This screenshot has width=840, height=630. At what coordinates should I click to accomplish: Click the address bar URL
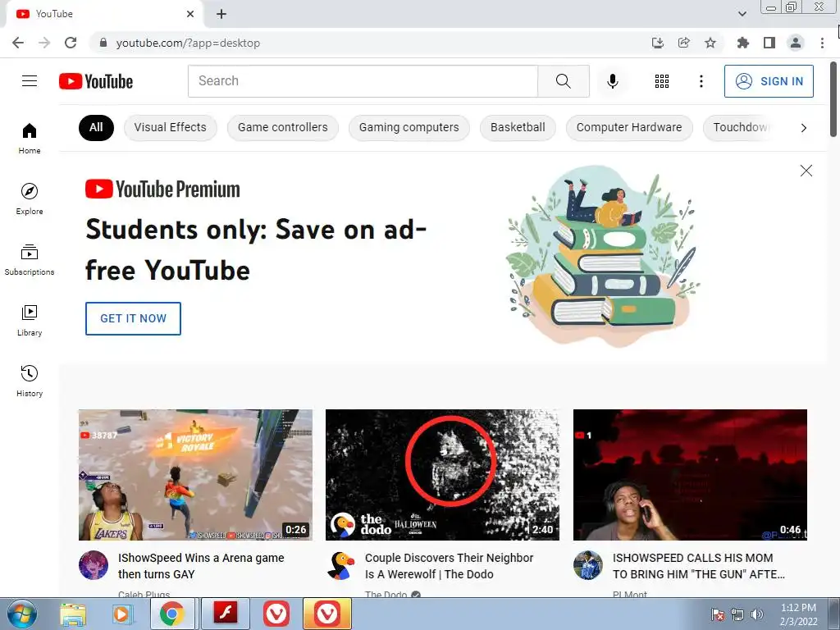coord(188,43)
